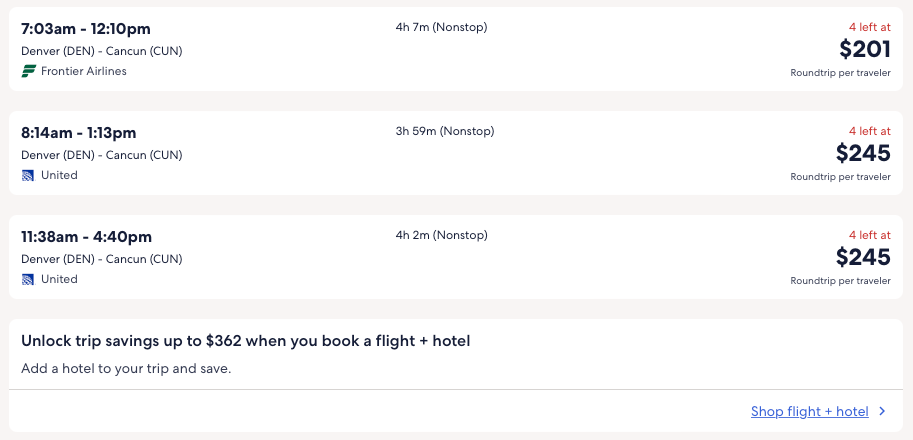This screenshot has width=913, height=440.
Task: Click the Frontier Airlines logo icon
Action: [28, 71]
